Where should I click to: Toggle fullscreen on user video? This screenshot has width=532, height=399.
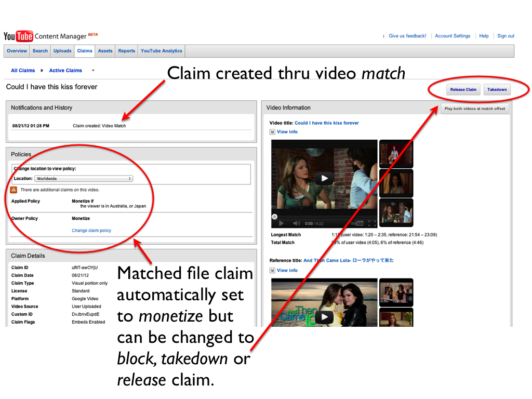pos(372,223)
